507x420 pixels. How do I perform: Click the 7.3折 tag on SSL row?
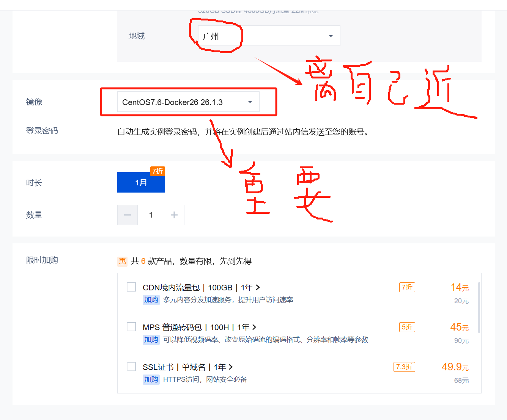(404, 367)
